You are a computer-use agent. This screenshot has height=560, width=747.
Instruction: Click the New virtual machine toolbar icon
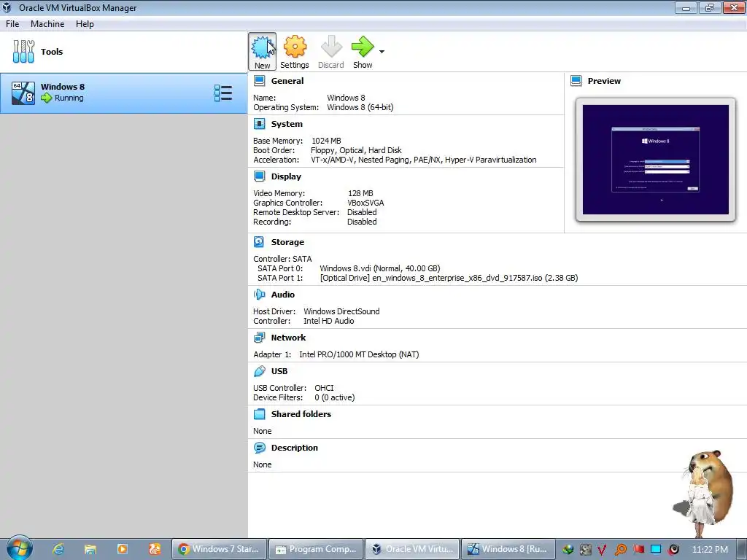click(262, 51)
